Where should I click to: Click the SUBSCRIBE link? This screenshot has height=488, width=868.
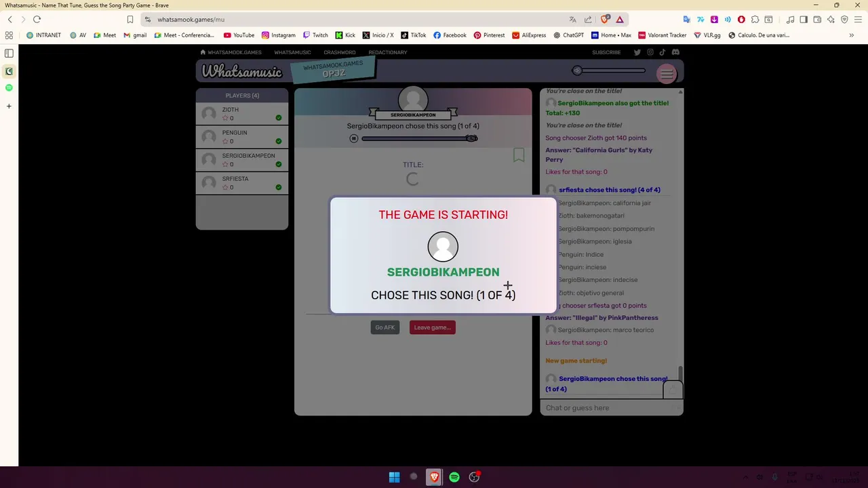click(606, 52)
